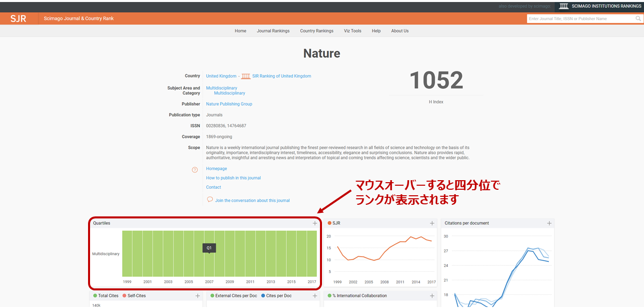Open Country Rankings menu
The height and width of the screenshot is (308, 644).
pyautogui.click(x=316, y=31)
